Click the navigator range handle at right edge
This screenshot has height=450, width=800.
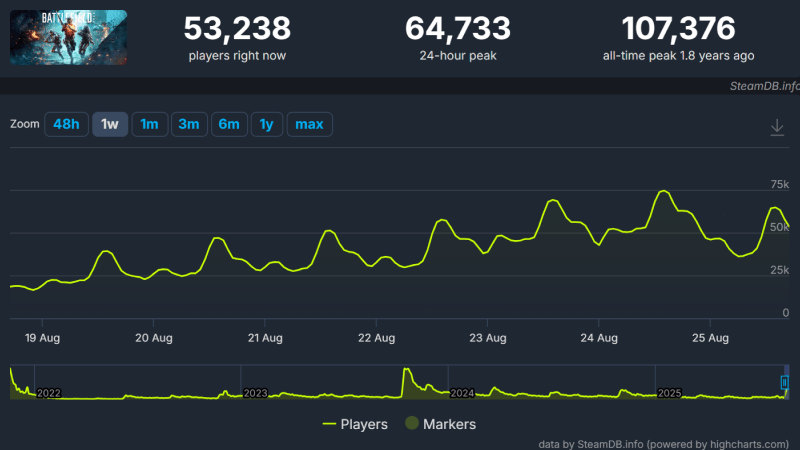785,382
